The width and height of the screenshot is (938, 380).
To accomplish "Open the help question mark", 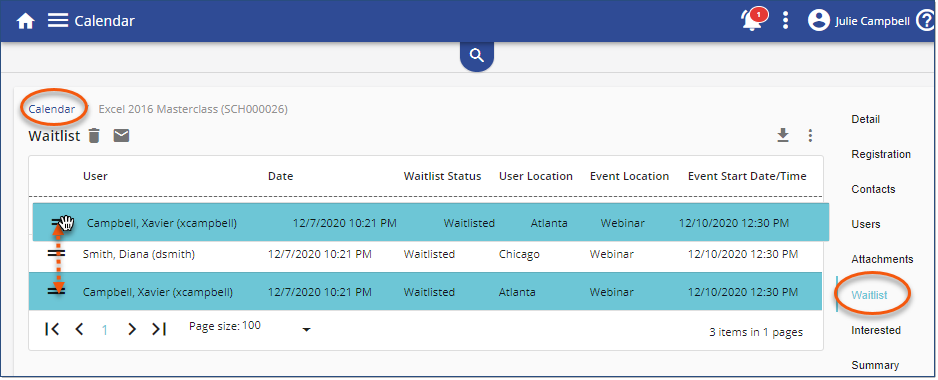I will pos(925,21).
